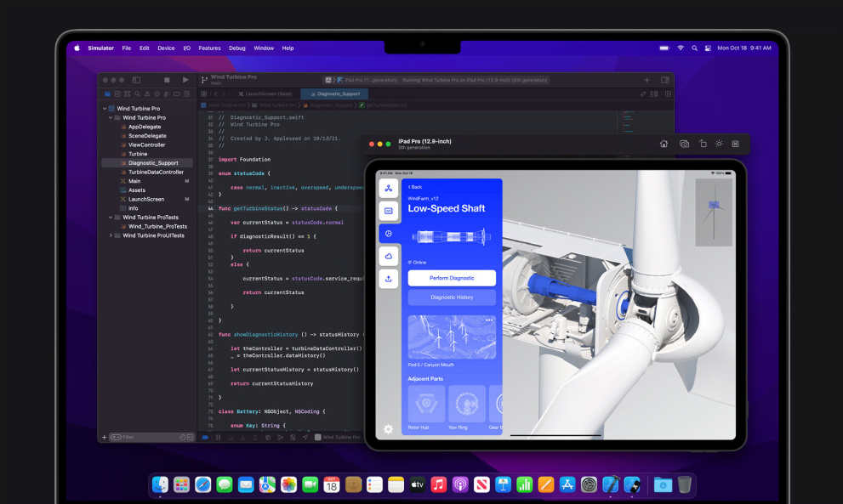Tap the Rotor Hub thumbnail under Adjacent Parts
The height and width of the screenshot is (504, 843).
[x=425, y=405]
